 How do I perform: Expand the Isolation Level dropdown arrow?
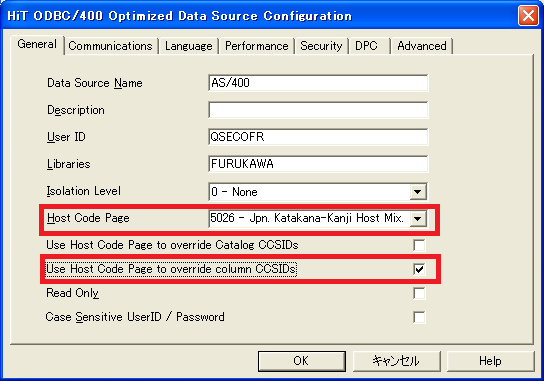pos(418,192)
